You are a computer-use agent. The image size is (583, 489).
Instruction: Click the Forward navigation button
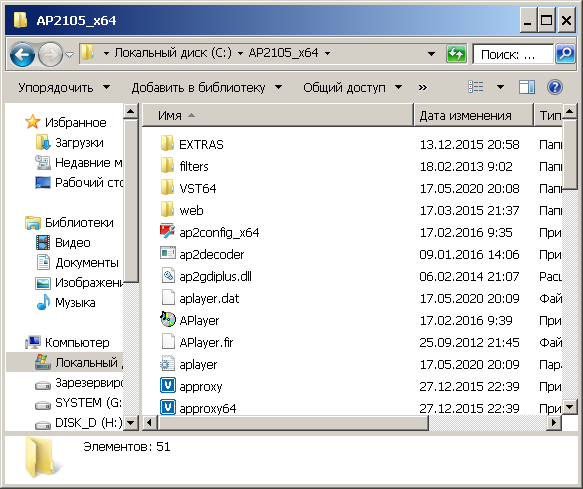coord(51,55)
